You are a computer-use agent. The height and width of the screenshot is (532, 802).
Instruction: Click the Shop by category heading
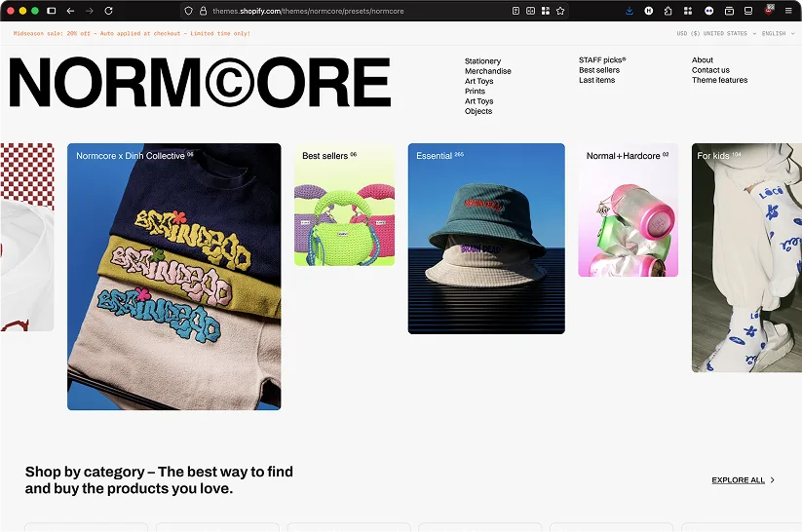159,479
